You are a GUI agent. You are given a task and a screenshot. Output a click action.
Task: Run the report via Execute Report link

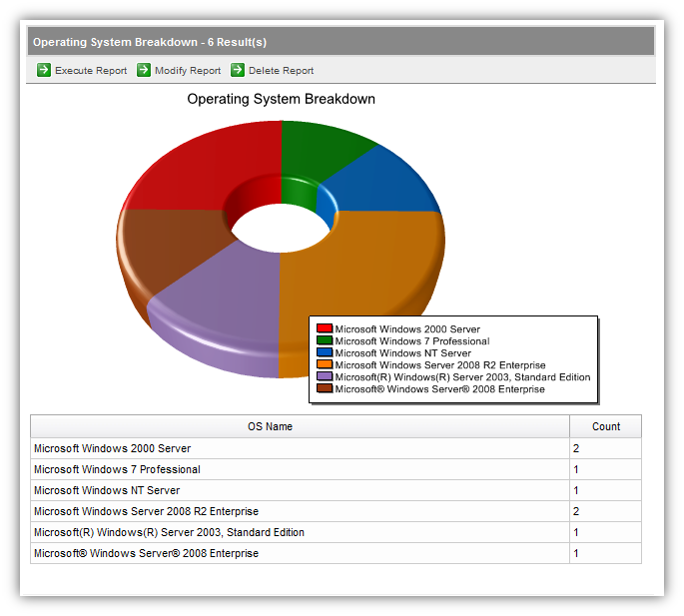coord(91,70)
